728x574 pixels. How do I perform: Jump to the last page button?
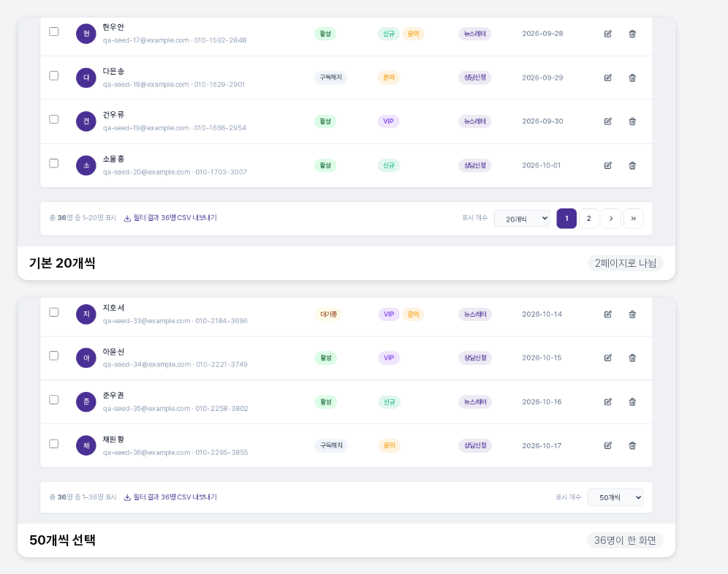coord(633,219)
